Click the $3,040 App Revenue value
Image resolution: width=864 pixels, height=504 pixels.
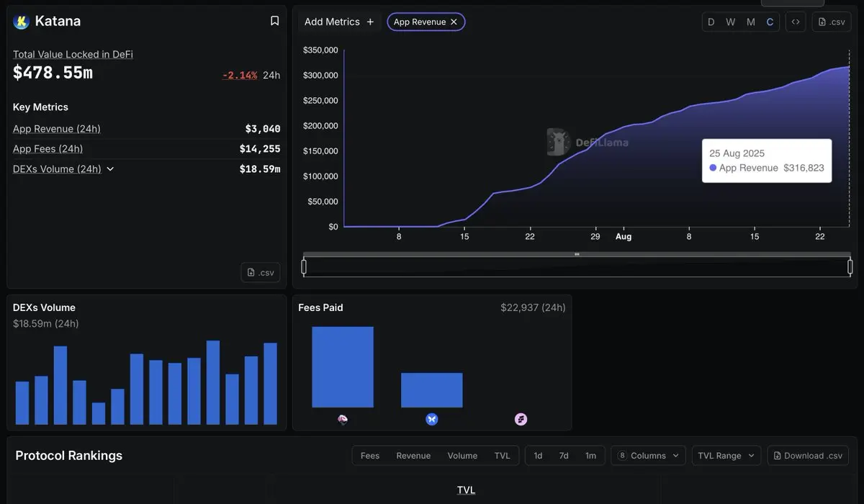click(263, 129)
